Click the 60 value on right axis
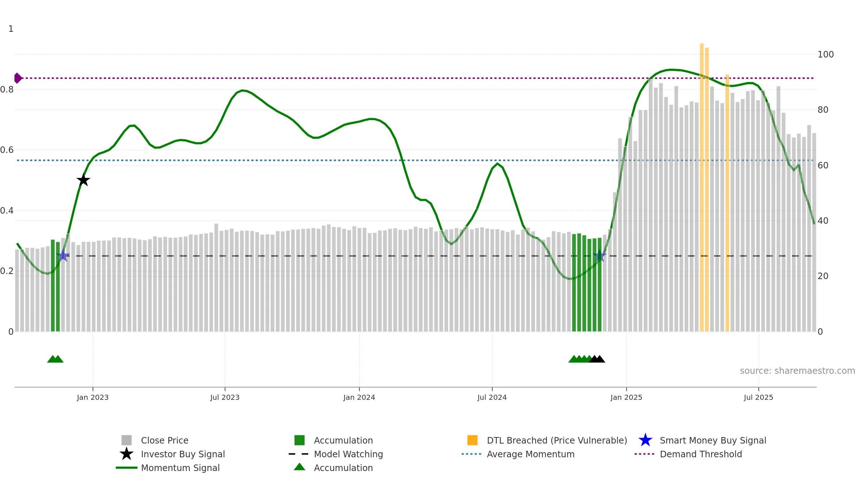 [x=823, y=165]
